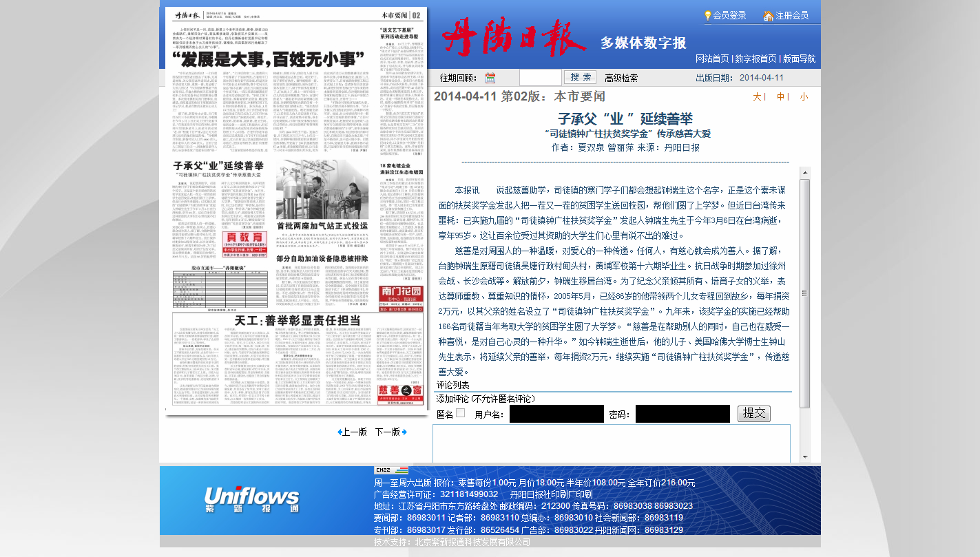Click section heading 2014-04-11 第02版:本市要闻
Image resolution: width=980 pixels, height=557 pixels.
(x=519, y=96)
